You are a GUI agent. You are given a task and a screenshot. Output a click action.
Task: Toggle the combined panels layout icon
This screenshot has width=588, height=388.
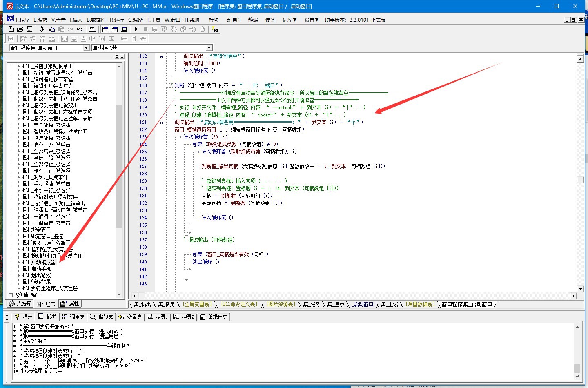[124, 29]
